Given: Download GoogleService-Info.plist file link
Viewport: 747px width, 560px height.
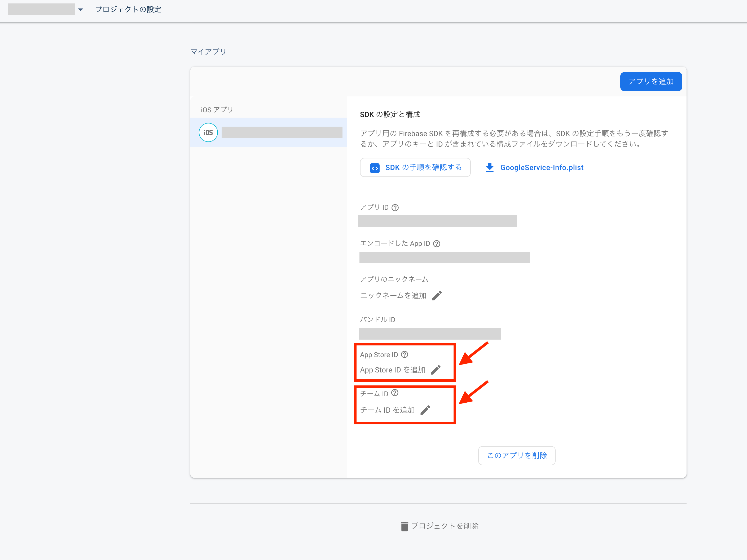Looking at the screenshot, I should tap(541, 167).
